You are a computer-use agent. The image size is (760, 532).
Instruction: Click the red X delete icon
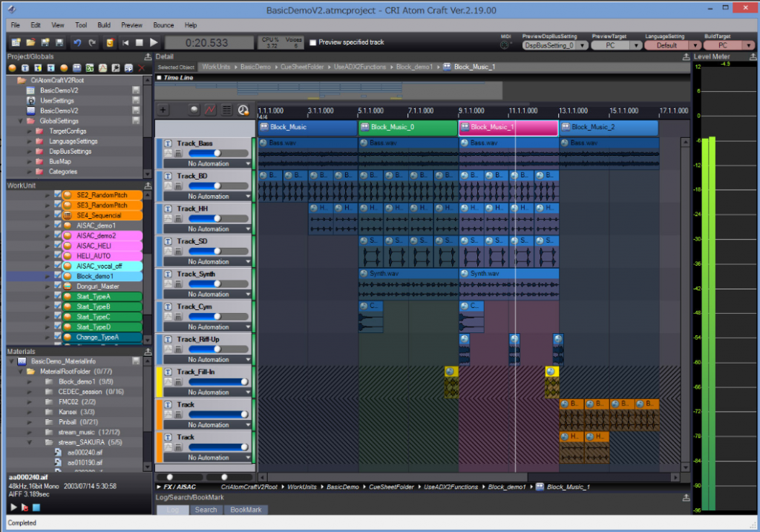pos(141,68)
